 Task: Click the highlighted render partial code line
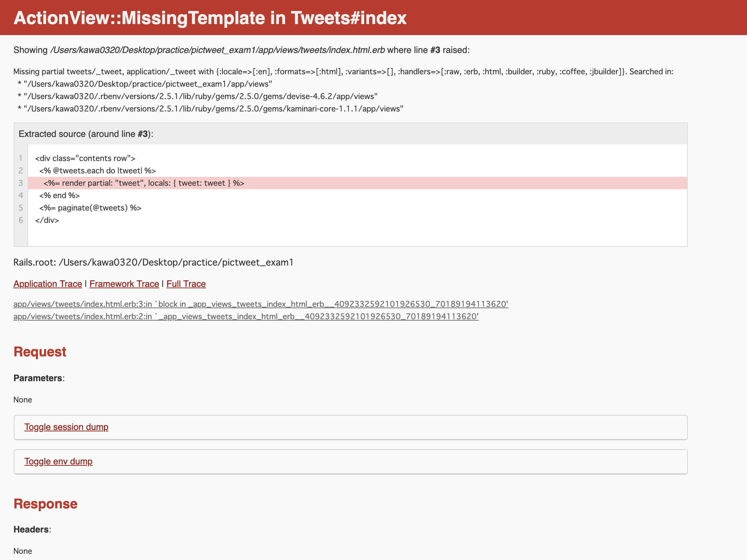tap(144, 183)
